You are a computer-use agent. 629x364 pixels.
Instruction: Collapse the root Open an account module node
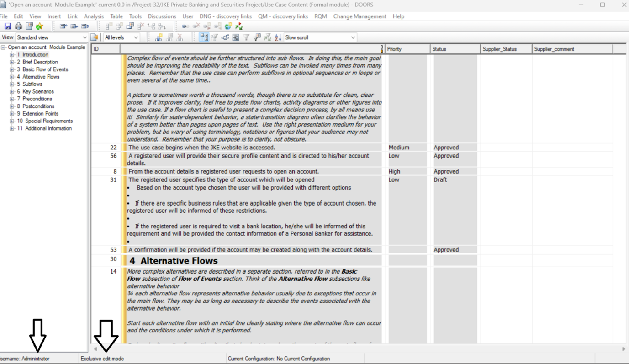coord(3,47)
